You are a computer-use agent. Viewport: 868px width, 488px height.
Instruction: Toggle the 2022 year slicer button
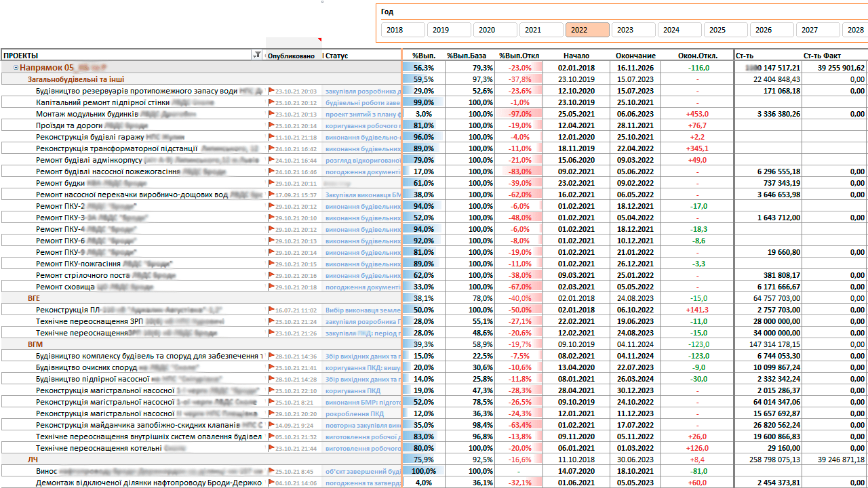pyautogui.click(x=587, y=30)
